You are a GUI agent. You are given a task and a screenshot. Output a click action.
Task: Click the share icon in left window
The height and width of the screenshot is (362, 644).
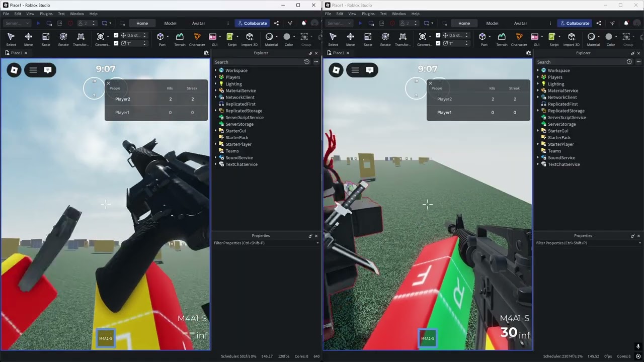pyautogui.click(x=276, y=23)
